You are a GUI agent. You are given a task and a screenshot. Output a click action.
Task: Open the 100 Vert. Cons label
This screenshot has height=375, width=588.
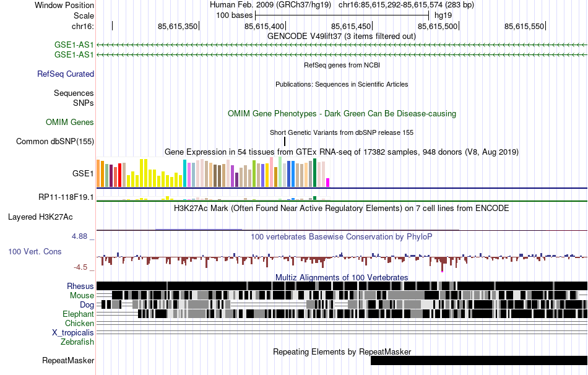coord(35,252)
